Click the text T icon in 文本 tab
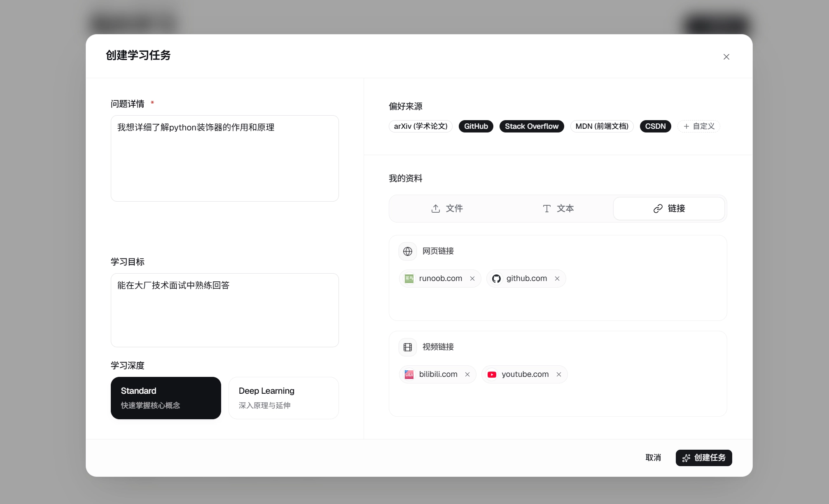Viewport: 829px width, 504px height. coord(547,209)
